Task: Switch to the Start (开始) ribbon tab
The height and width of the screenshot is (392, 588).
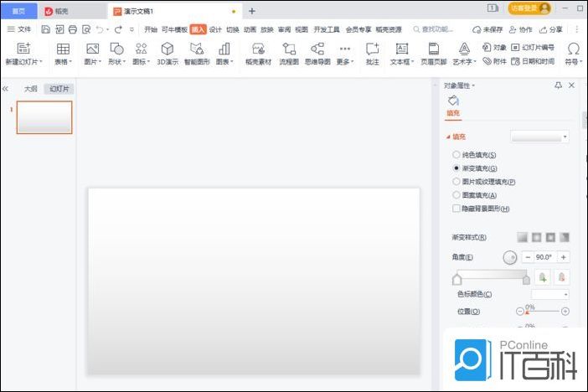Action: pyautogui.click(x=151, y=29)
